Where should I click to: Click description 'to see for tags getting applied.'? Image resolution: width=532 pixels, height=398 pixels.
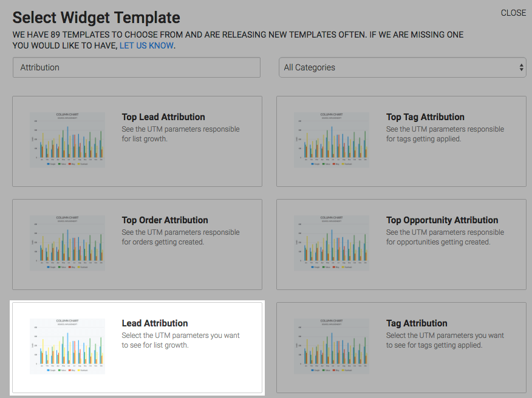434,345
